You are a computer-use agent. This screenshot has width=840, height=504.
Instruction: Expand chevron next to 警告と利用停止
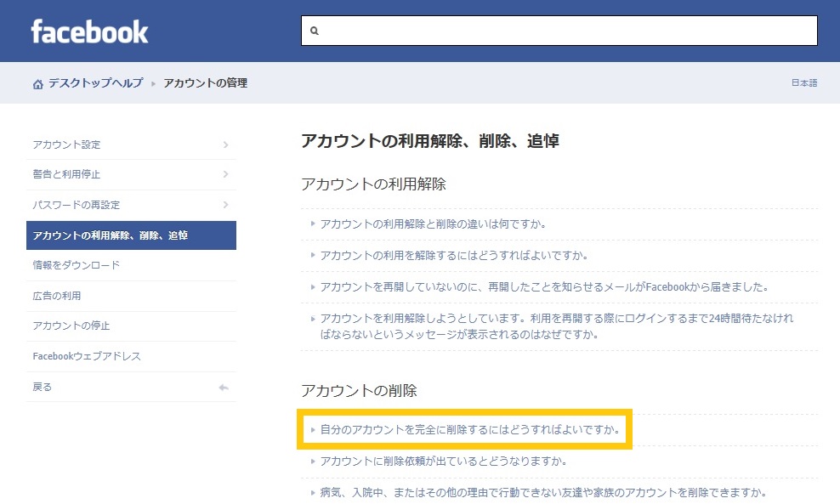pyautogui.click(x=225, y=174)
